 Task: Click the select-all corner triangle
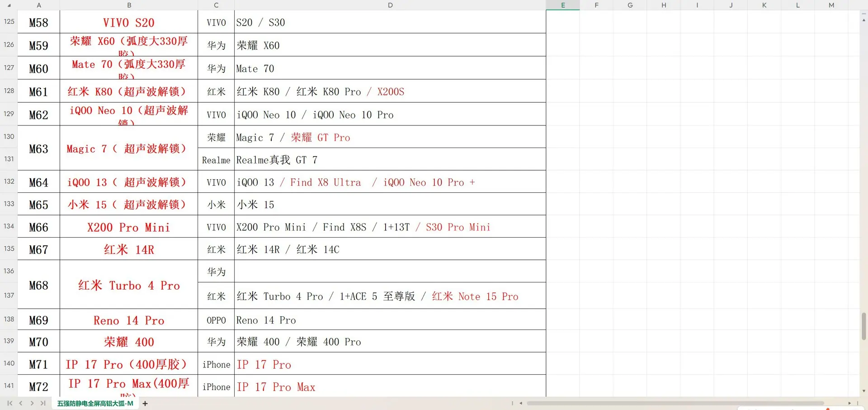click(9, 5)
